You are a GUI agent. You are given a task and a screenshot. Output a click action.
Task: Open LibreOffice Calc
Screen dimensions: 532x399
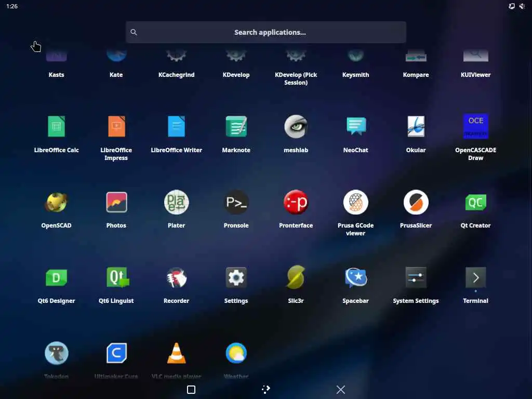56,134
